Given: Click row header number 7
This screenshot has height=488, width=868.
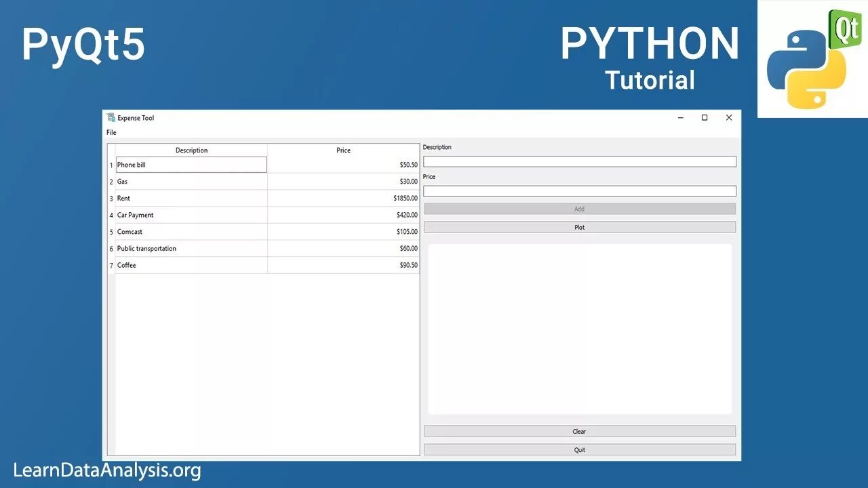Looking at the screenshot, I should [x=111, y=265].
